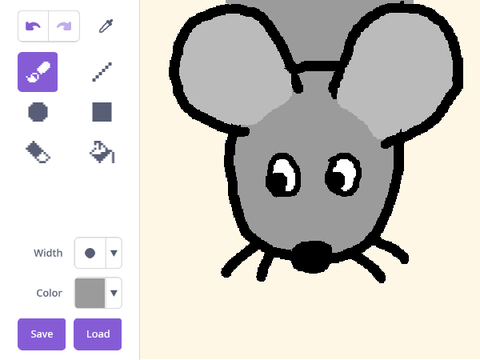Image resolution: width=480 pixels, height=360 pixels.
Task: Open the Color dropdown arrow
Action: [114, 293]
